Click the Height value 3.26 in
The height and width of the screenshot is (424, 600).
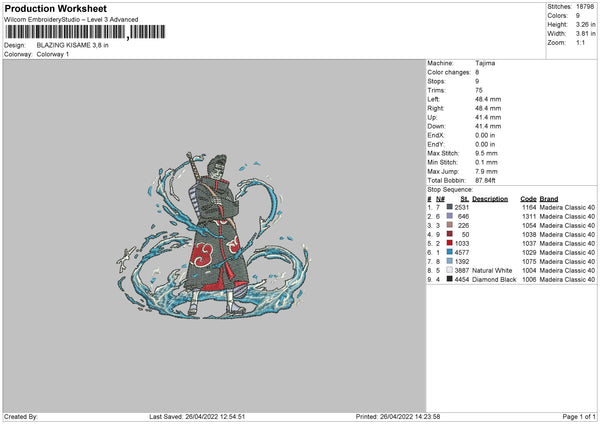585,24
